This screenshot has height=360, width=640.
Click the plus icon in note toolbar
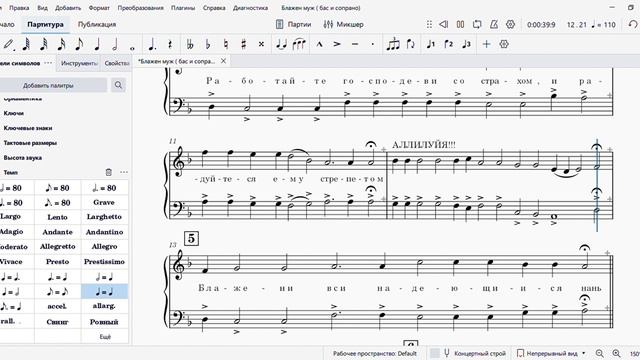click(486, 44)
